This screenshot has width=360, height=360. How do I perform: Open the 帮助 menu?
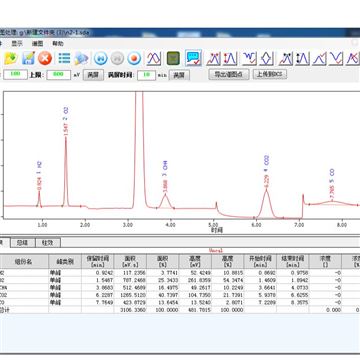[x=58, y=43]
